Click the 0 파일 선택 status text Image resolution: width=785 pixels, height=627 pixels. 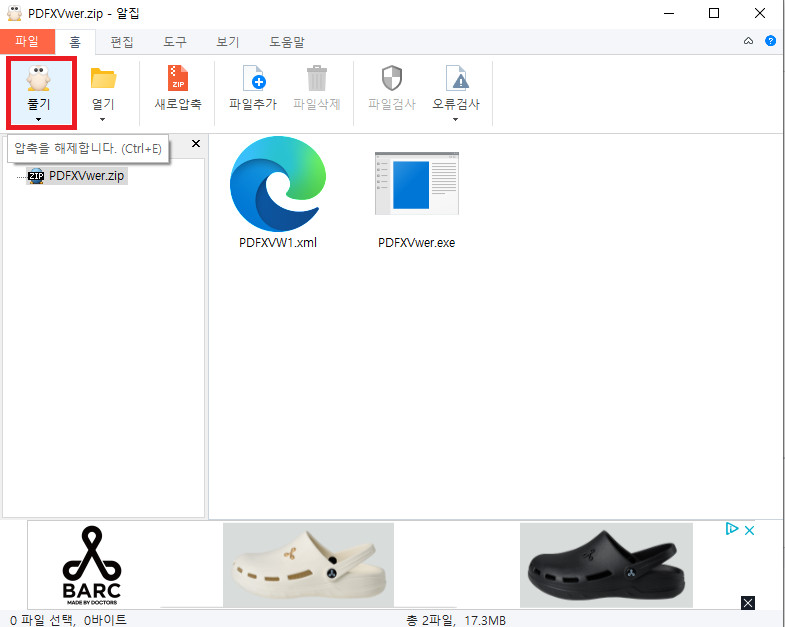(68, 620)
